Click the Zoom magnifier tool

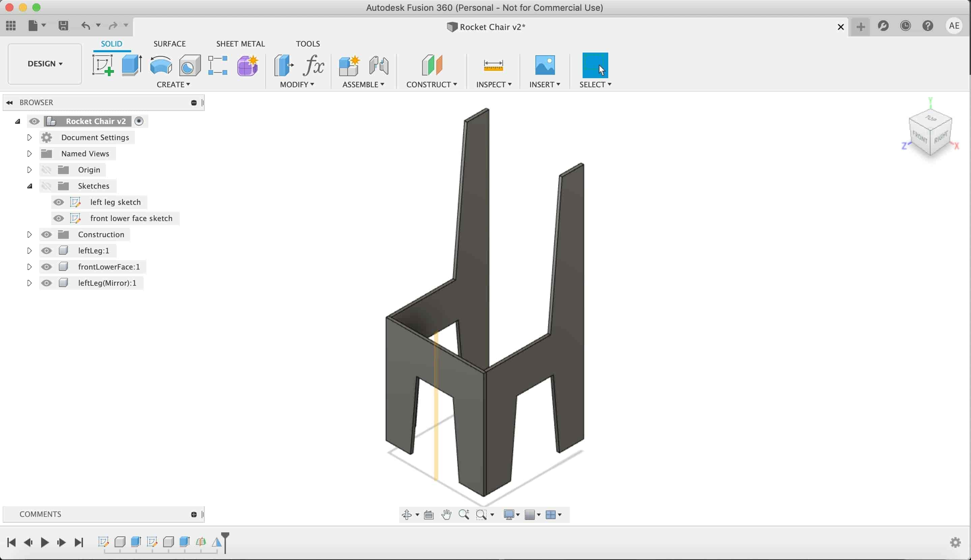pyautogui.click(x=464, y=515)
